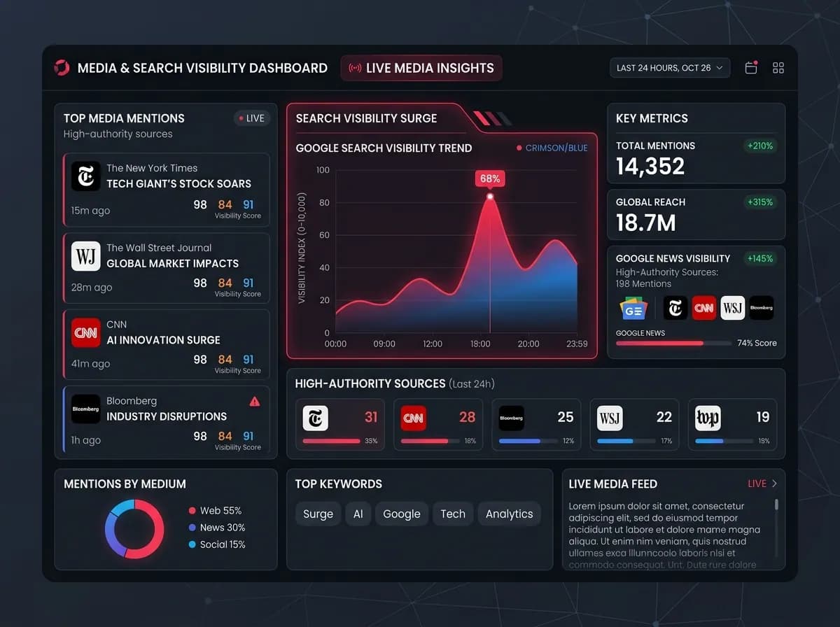Click the Washington Post icon in High-Authority Sources

[708, 418]
